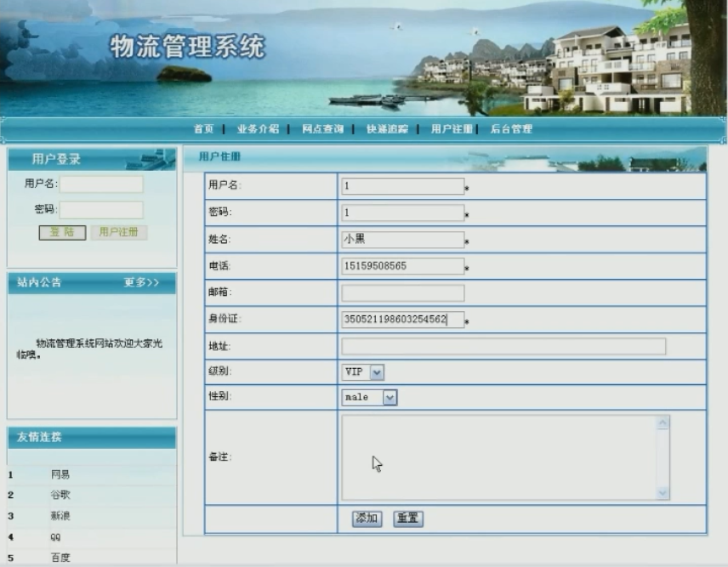
Task: Reset the form with the 重置 button
Action: (408, 519)
